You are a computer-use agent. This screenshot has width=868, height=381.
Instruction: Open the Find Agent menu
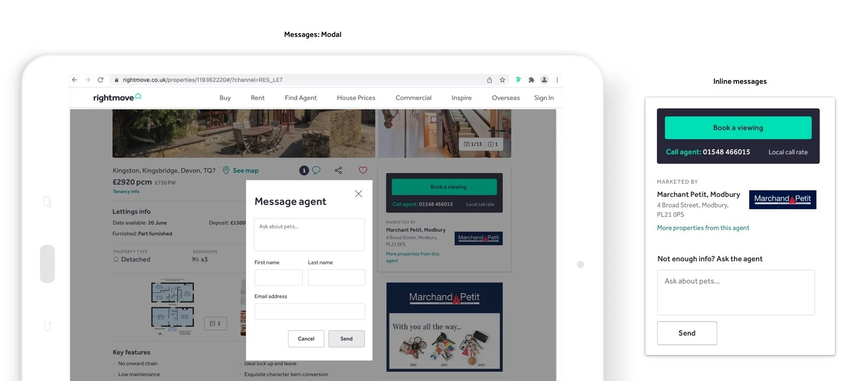point(301,98)
